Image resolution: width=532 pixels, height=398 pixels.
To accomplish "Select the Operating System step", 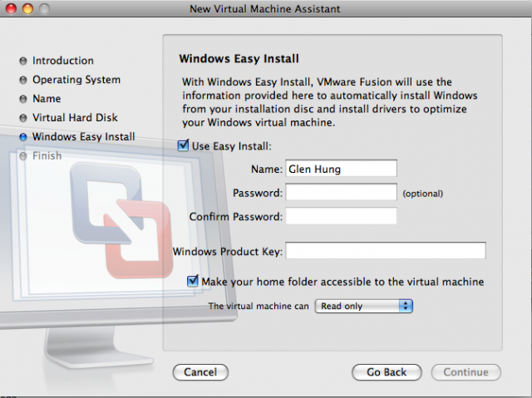I will (x=76, y=80).
